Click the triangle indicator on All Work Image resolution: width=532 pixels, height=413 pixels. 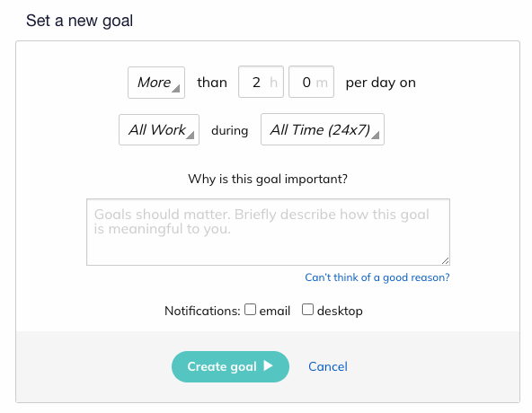(191, 135)
